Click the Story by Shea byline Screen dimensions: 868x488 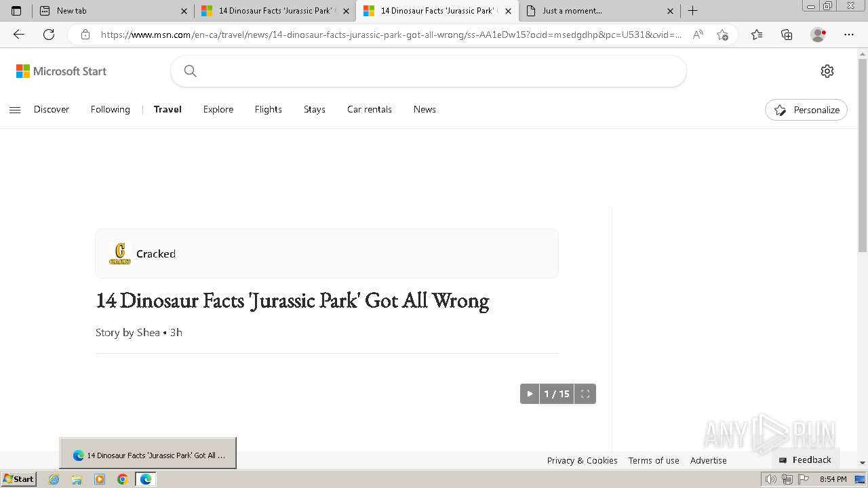click(x=127, y=332)
